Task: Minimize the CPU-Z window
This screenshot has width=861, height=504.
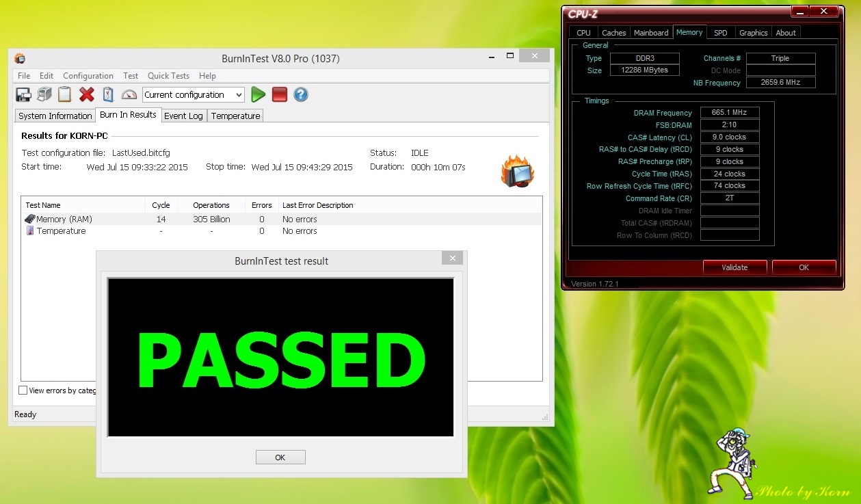Action: pos(800,12)
